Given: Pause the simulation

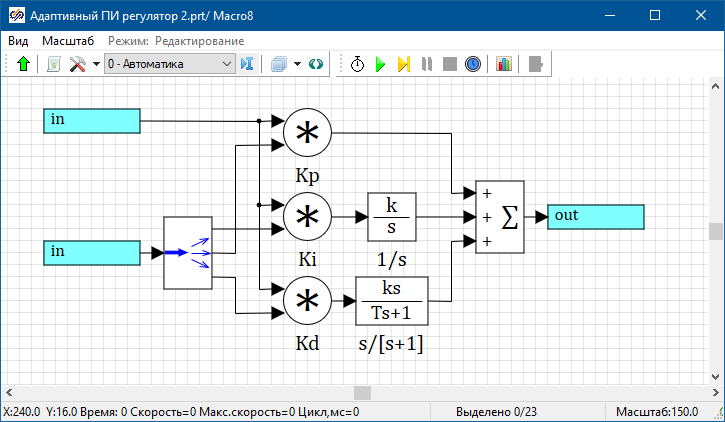Looking at the screenshot, I should coord(427,64).
